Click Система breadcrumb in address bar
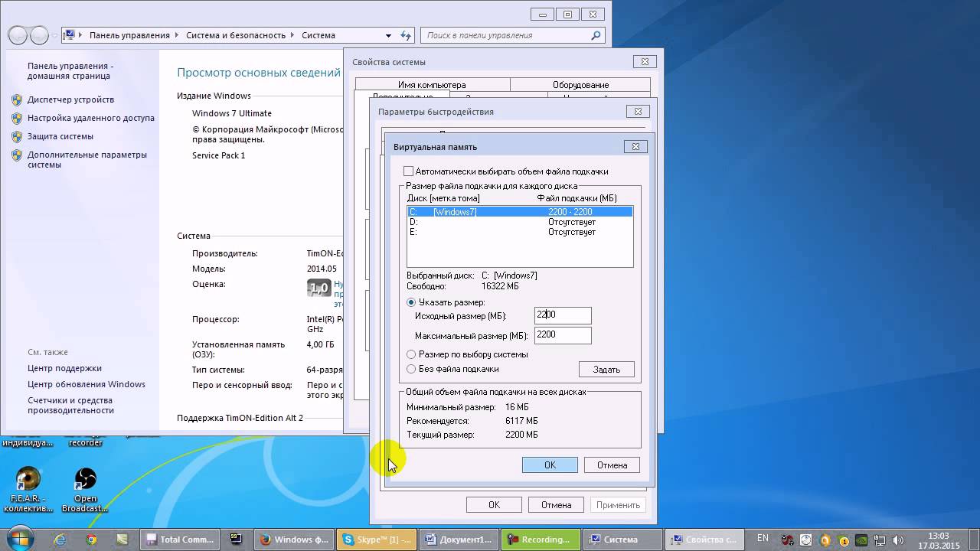The height and width of the screenshot is (551, 980). (318, 35)
